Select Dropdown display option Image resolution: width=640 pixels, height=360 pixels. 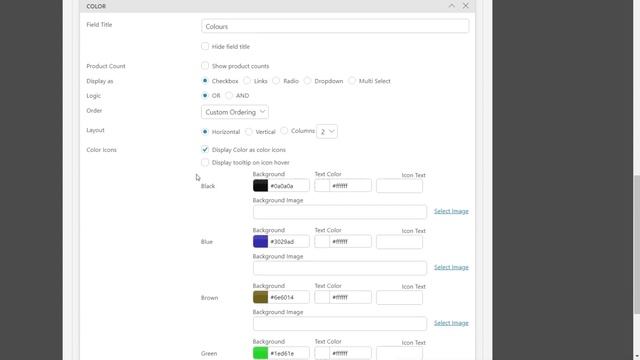point(308,81)
